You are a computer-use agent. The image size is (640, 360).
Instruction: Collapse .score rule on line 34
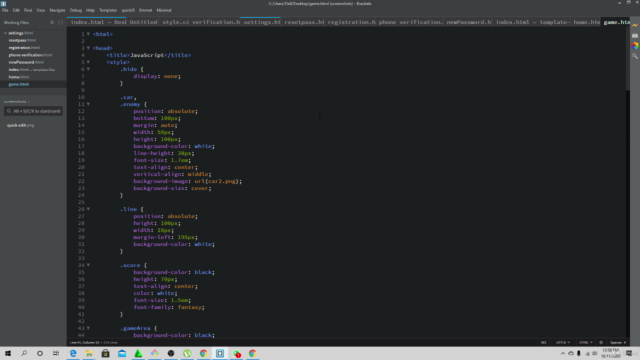[x=88, y=265]
